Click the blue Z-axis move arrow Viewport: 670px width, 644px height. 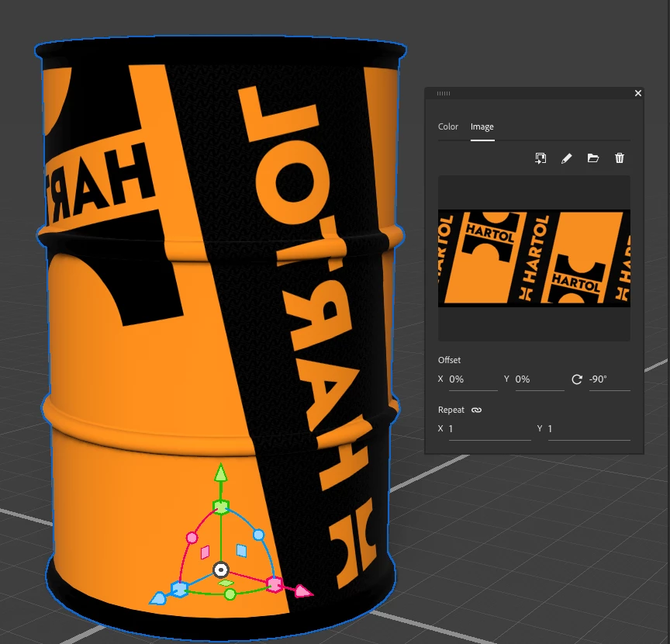(157, 598)
